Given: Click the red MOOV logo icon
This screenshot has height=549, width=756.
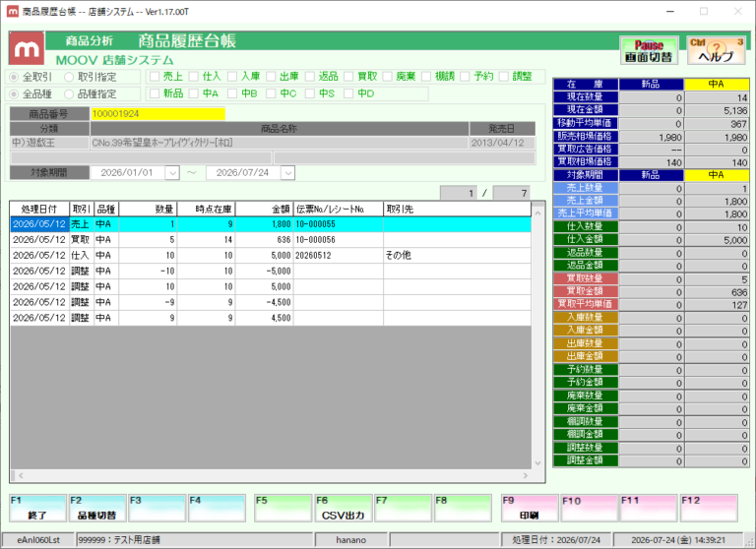Looking at the screenshot, I should coord(27,48).
